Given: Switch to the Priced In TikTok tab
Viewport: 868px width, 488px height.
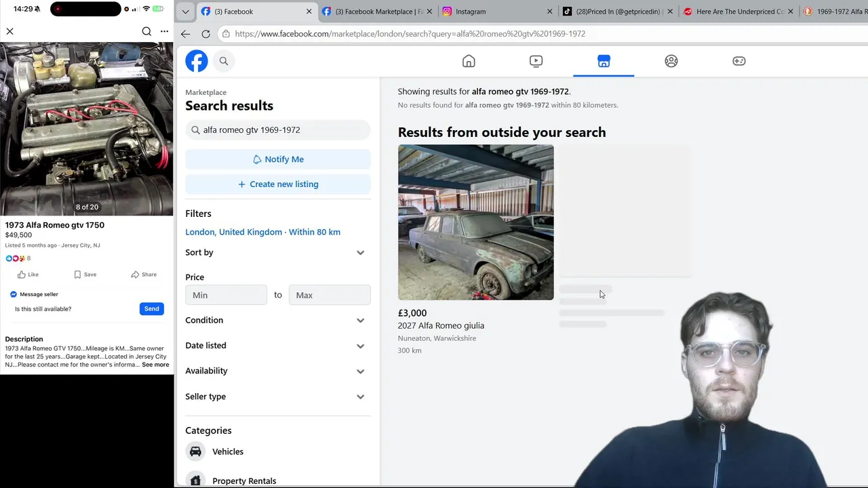Looking at the screenshot, I should pyautogui.click(x=617, y=12).
